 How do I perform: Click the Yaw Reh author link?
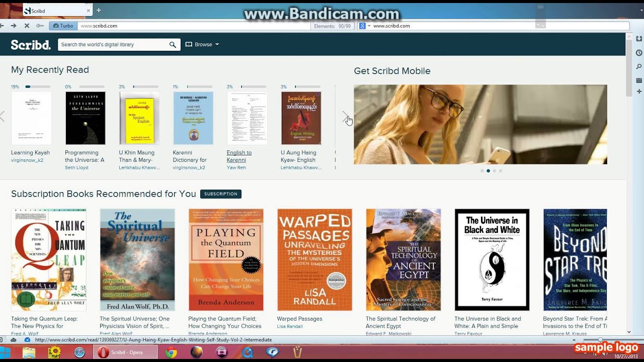coord(236,168)
